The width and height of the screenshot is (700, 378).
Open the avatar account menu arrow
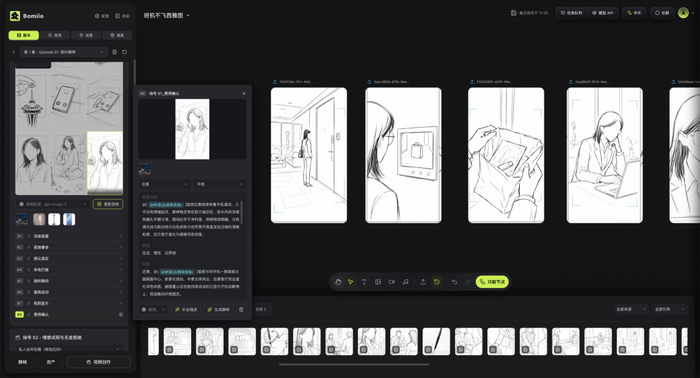tap(693, 13)
